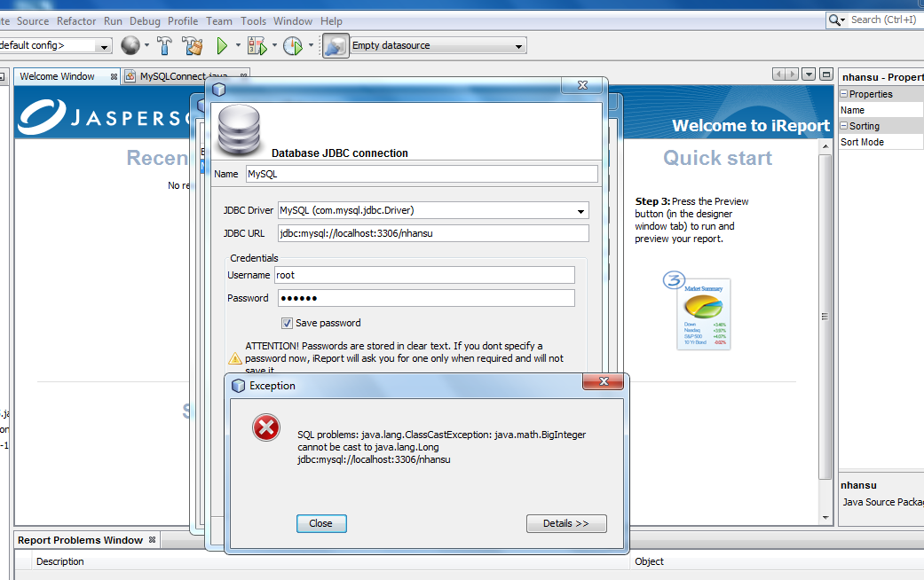Click the Description column header
Image resolution: width=924 pixels, height=580 pixels.
click(332, 561)
